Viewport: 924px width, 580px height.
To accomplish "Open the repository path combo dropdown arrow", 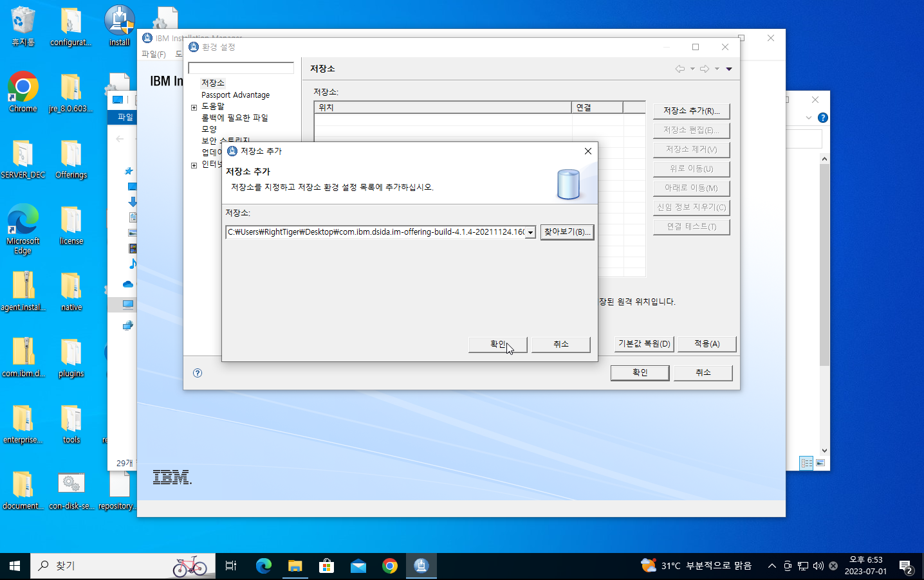I will pyautogui.click(x=530, y=233).
